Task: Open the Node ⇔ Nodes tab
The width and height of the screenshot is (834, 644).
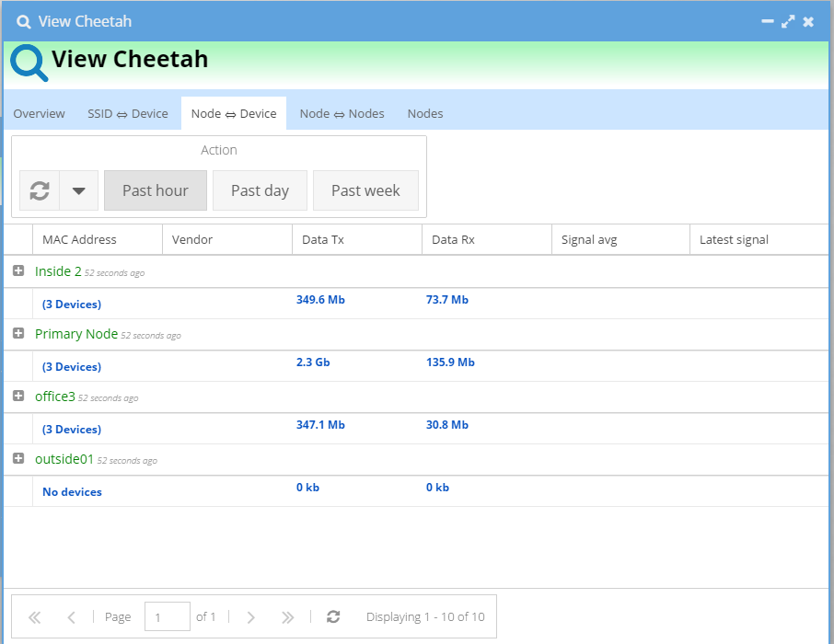Action: click(342, 114)
